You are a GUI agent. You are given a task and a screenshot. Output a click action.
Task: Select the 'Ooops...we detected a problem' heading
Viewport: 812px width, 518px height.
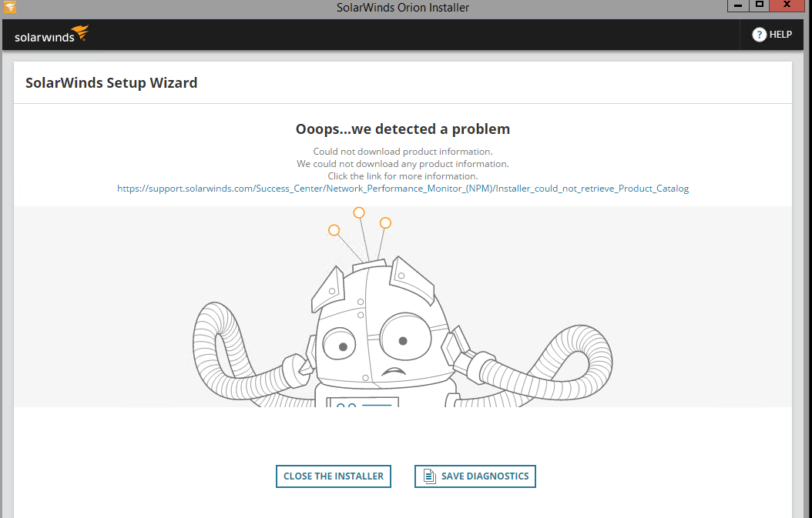tap(403, 129)
